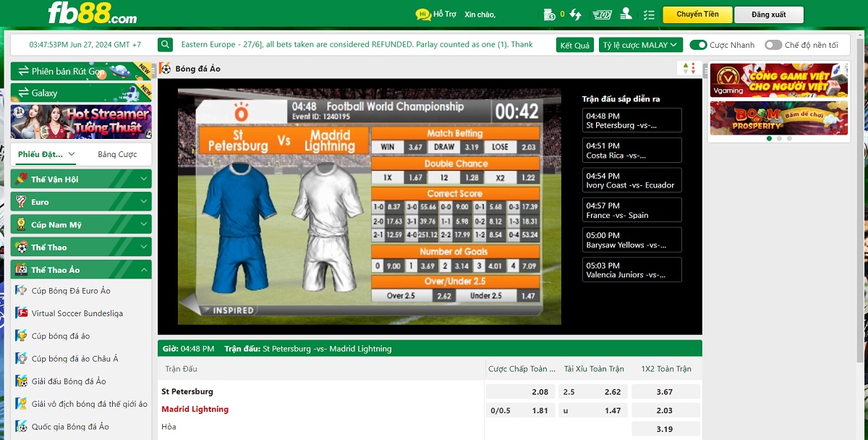Click the coin balance icon

[x=550, y=14]
